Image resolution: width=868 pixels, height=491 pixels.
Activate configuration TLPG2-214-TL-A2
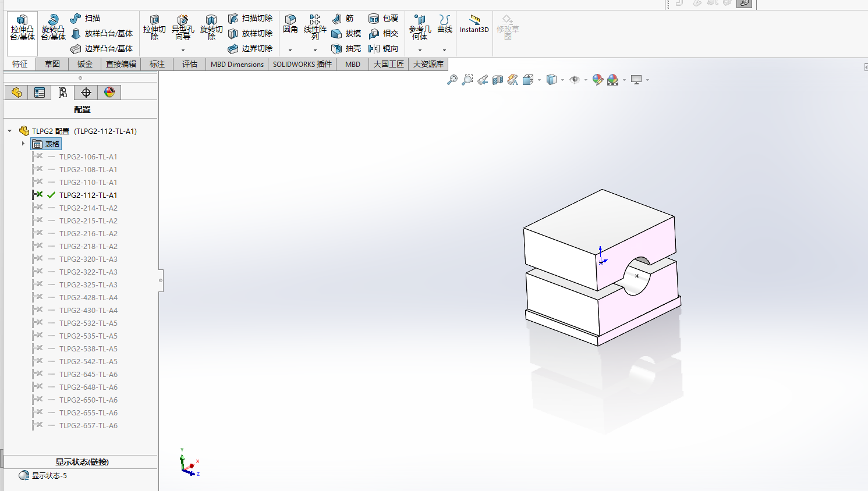(x=88, y=208)
